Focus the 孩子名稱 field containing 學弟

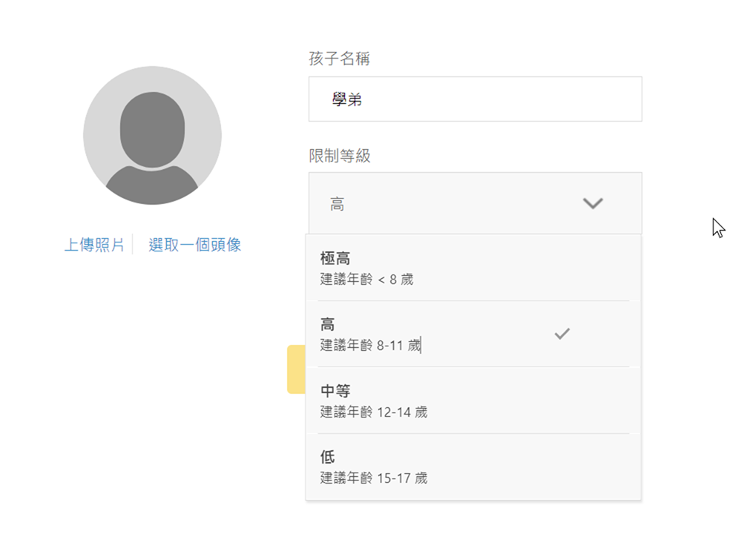tap(475, 99)
